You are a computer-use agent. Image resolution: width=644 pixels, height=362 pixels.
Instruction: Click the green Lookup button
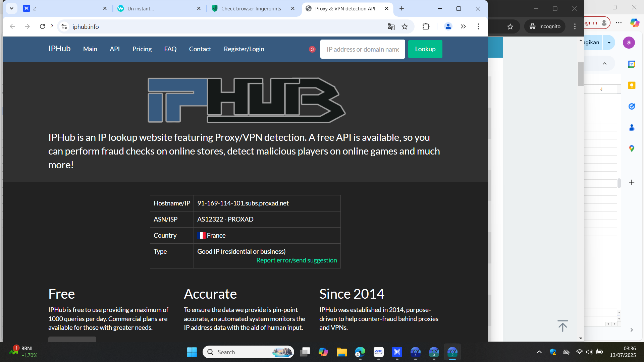point(425,49)
